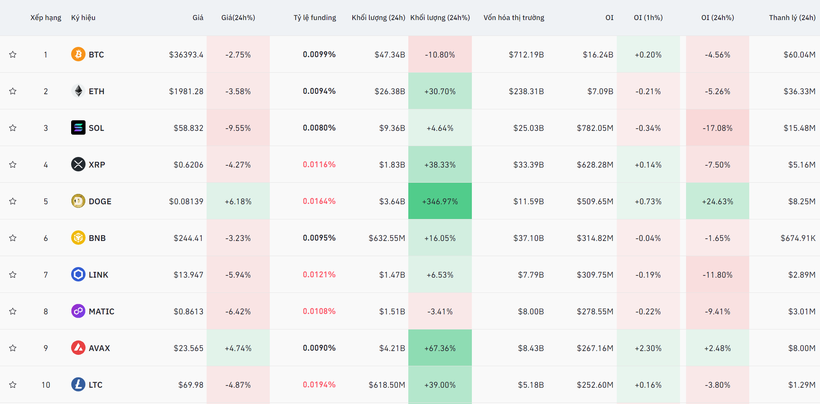
Task: Sort by Vốn hóa thị trường column
Action: click(513, 18)
